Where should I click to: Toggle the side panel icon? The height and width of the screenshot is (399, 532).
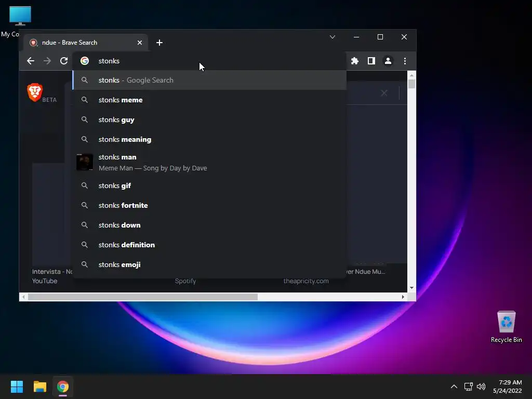click(x=371, y=61)
